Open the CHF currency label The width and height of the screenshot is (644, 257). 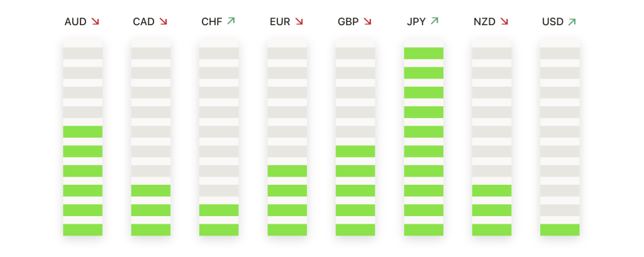pos(211,22)
